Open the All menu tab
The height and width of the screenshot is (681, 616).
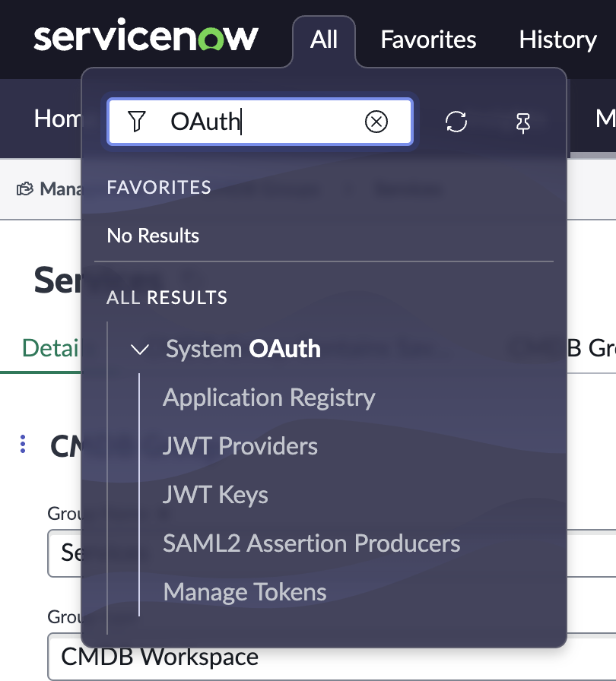pyautogui.click(x=324, y=40)
